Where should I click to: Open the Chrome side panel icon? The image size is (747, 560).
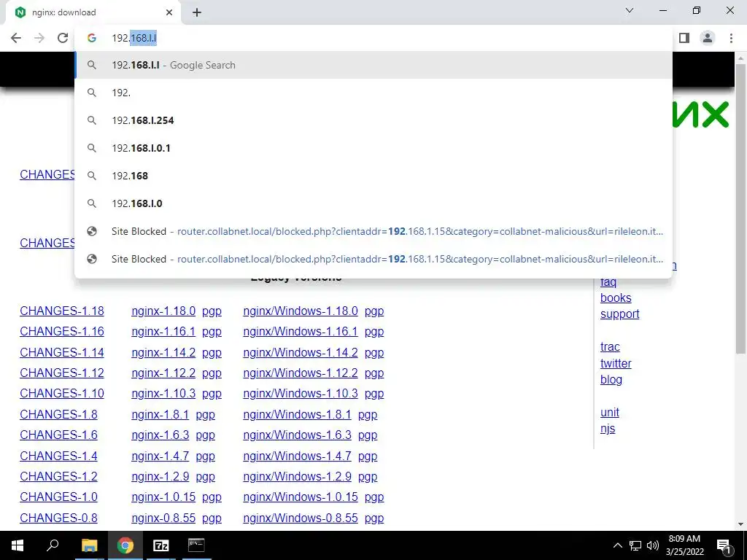coord(684,38)
